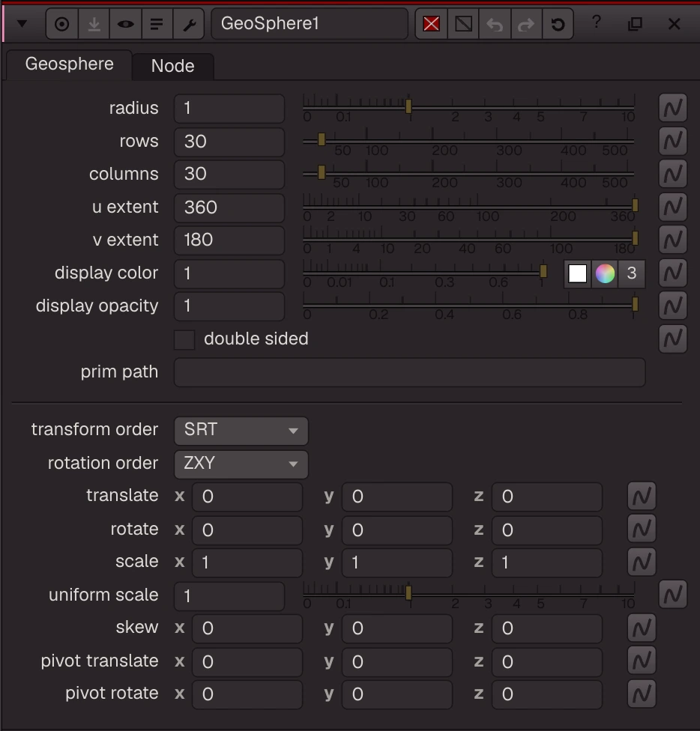Screen dimensions: 700x731
Task: Open animation menu for radius
Action: click(672, 108)
